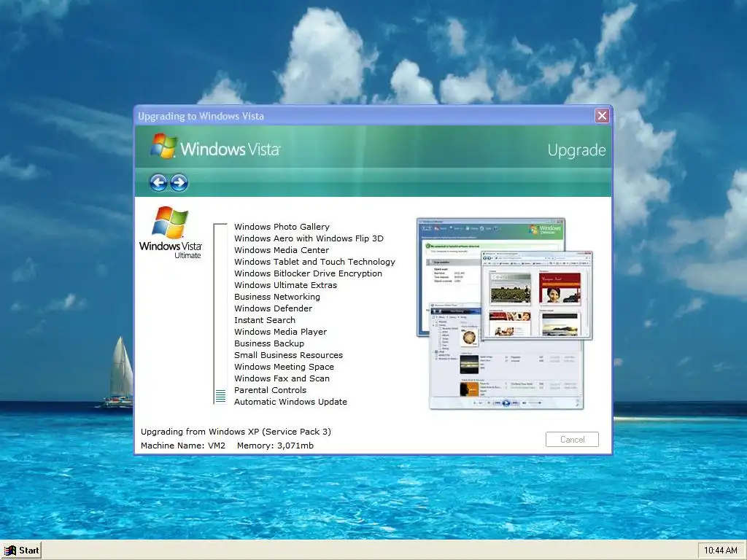The image size is (747, 560).
Task: Click the 'Memory: 3,071mb' text
Action: [x=275, y=446]
